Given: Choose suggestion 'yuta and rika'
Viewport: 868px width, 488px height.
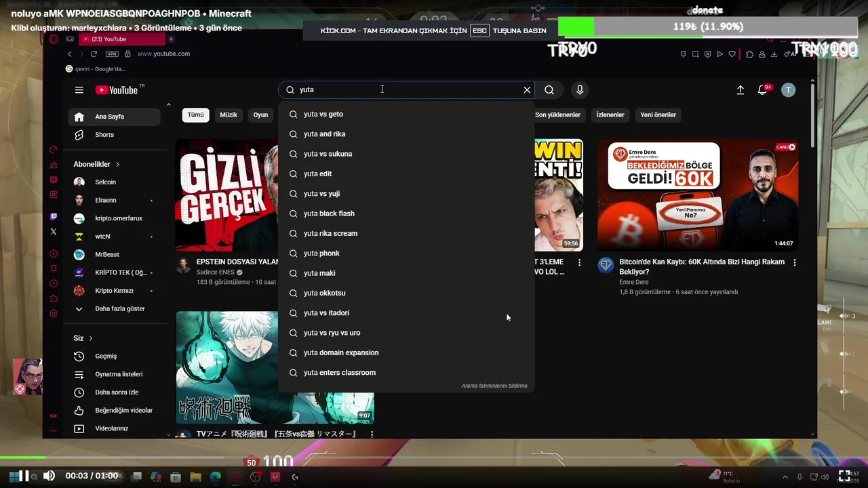Looking at the screenshot, I should point(406,134).
